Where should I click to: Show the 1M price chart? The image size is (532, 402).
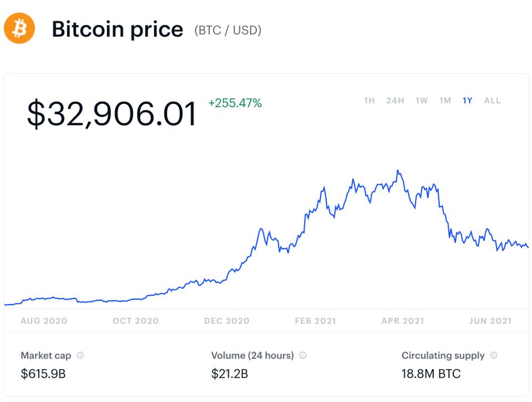tap(445, 100)
